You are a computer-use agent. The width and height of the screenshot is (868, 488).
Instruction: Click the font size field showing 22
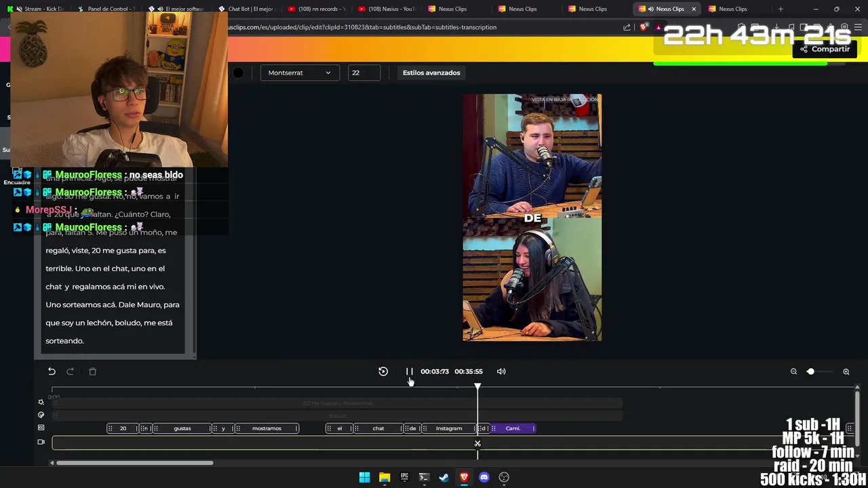[x=363, y=73]
